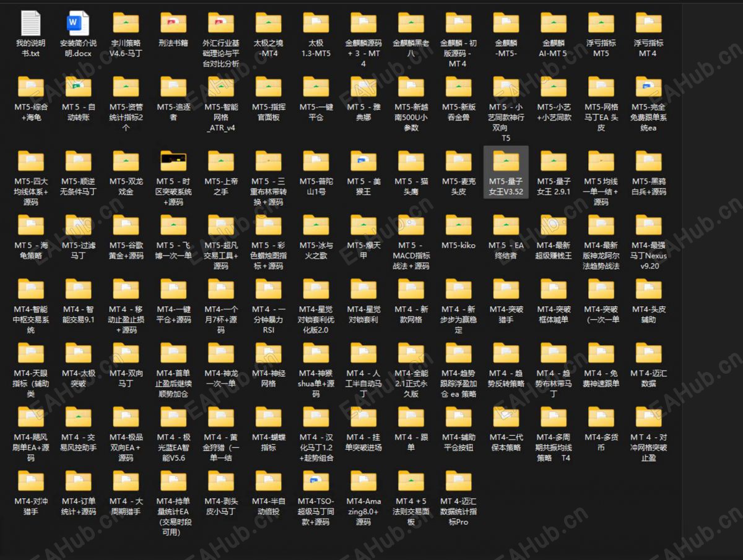Select the MT5-雅典娜 folder icon
Screen dimensions: 743x560
363,87
